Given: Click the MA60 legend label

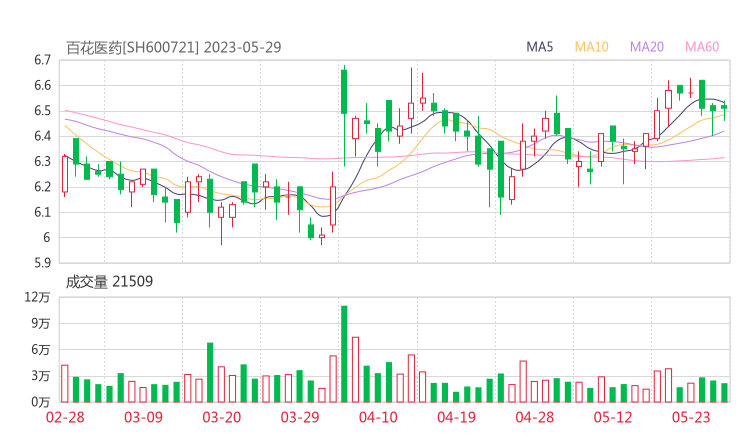Looking at the screenshot, I should (x=702, y=47).
